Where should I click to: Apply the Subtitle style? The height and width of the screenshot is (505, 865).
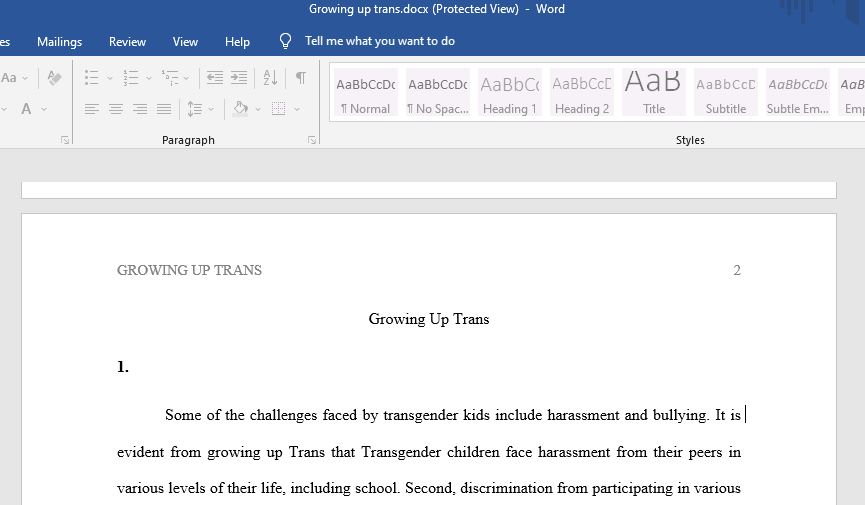(x=726, y=92)
